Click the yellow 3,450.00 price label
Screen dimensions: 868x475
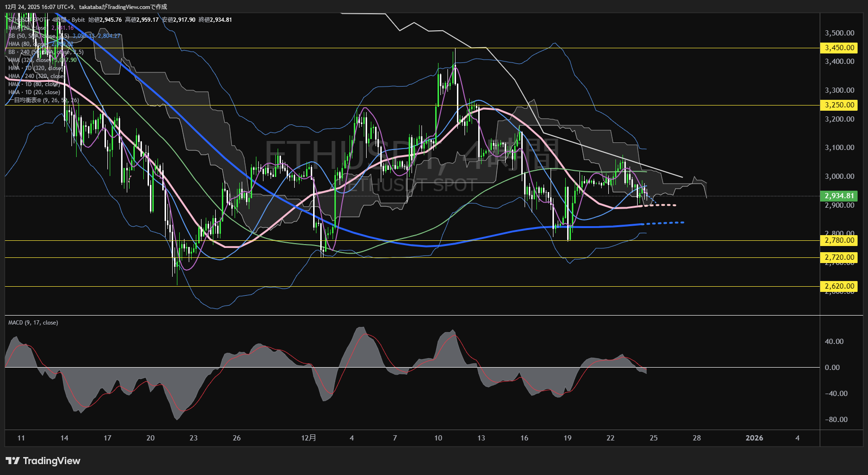(x=840, y=48)
